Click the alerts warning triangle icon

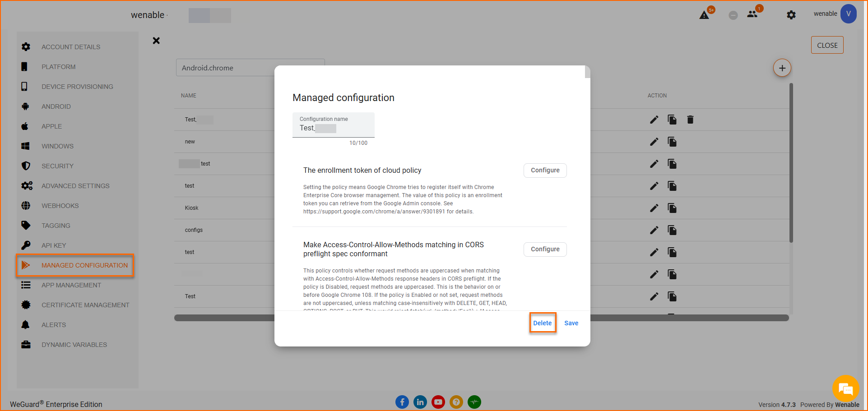click(704, 15)
